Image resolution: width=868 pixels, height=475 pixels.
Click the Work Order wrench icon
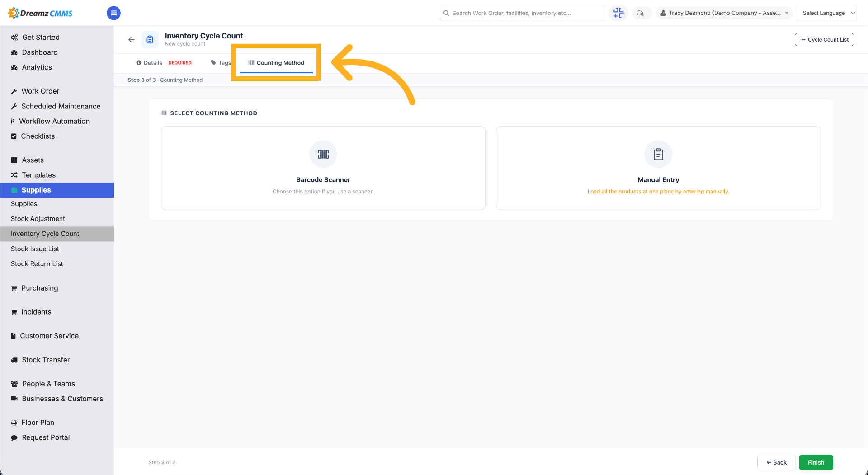coord(14,91)
